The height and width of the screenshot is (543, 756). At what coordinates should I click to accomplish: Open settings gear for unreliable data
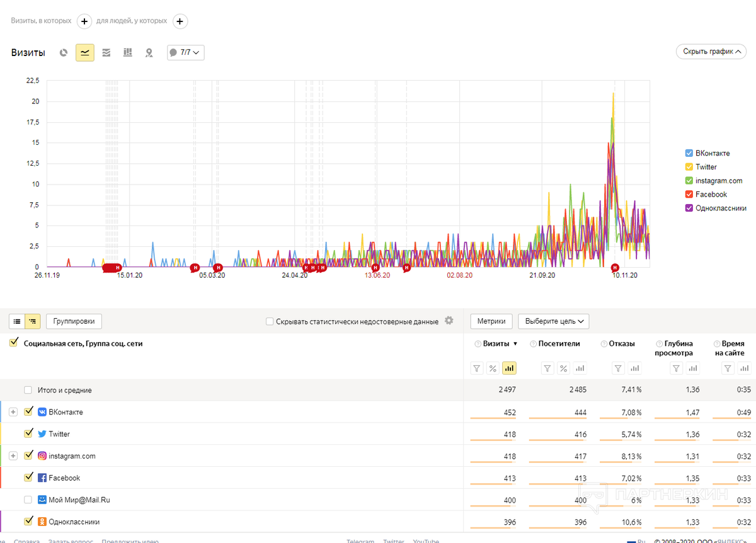[449, 321]
